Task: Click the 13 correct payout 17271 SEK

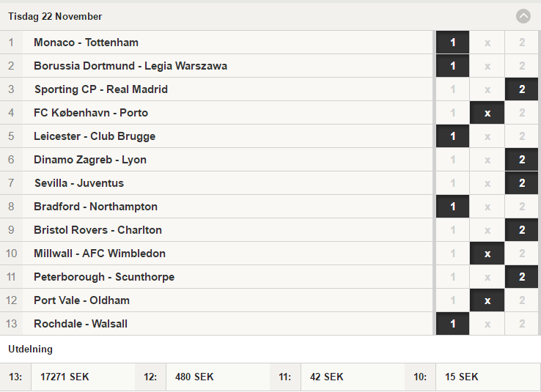Action: pyautogui.click(x=65, y=377)
